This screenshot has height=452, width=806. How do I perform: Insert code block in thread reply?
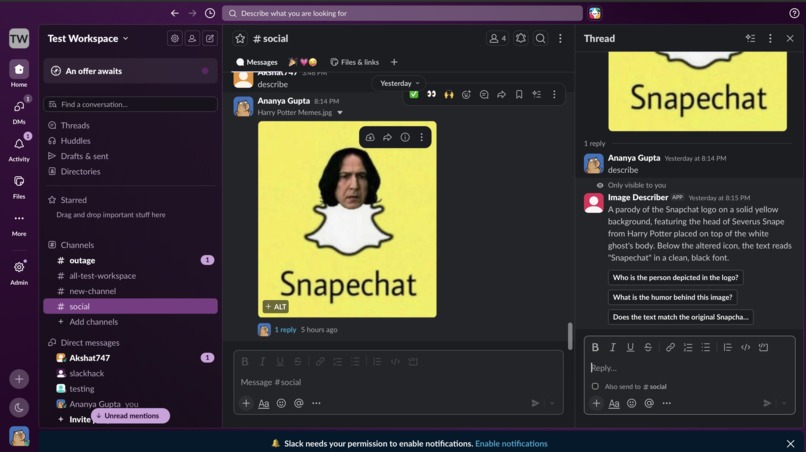tap(763, 347)
